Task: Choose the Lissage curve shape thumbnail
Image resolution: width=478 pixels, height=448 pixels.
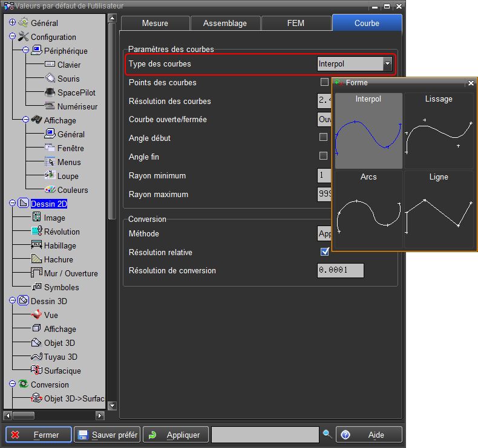Action: coord(439,131)
